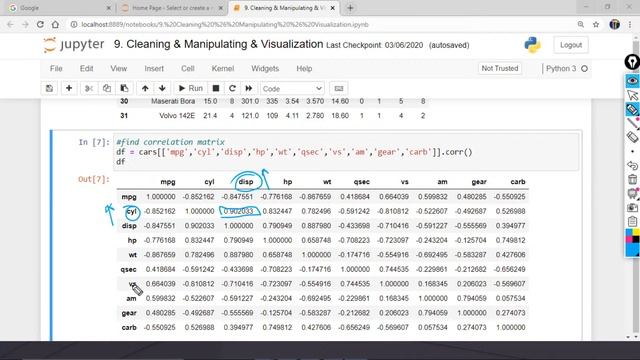Click the qsec row label
Screen dimensions: 640x360
(128, 269)
